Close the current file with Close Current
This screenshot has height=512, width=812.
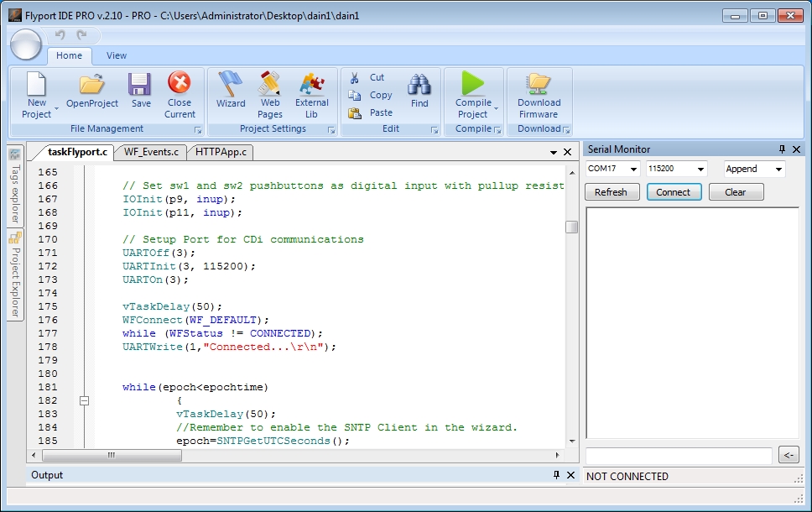tap(180, 96)
